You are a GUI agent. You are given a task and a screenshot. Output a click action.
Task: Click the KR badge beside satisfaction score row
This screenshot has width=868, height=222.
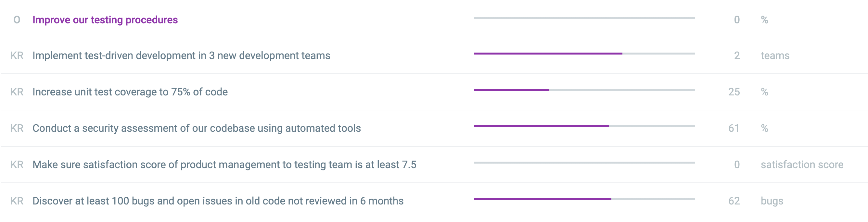[x=17, y=165]
